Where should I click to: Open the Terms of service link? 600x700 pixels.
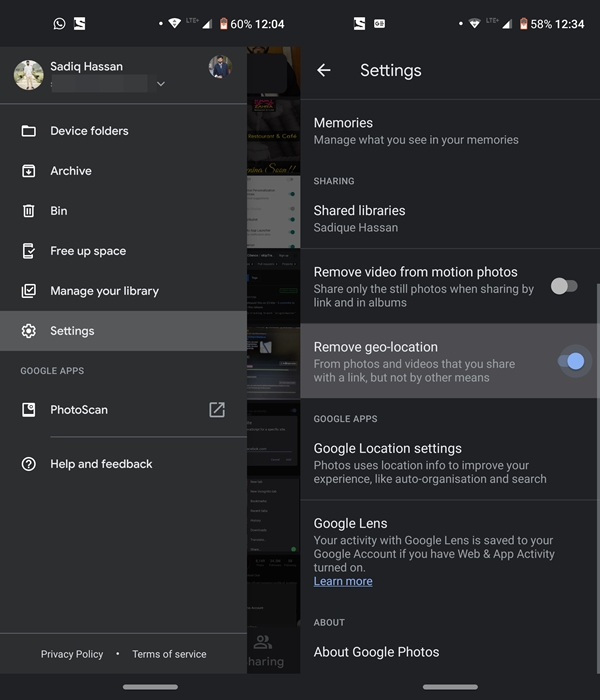coord(169,654)
